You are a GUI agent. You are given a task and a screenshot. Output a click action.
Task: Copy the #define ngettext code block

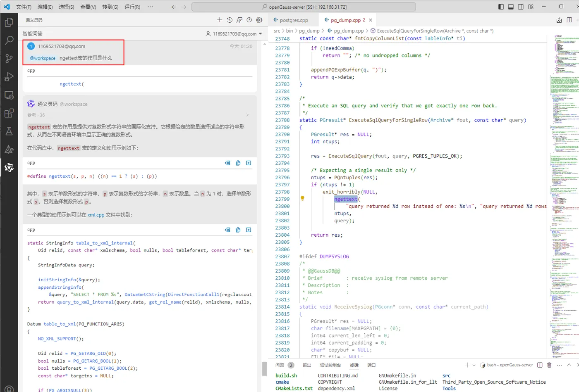coord(238,163)
